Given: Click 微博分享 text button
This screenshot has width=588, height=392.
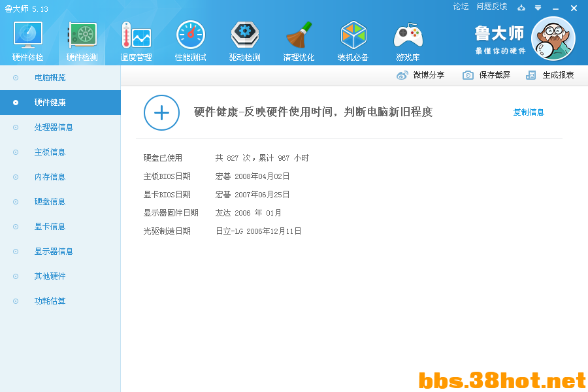Looking at the screenshot, I should [x=429, y=75].
